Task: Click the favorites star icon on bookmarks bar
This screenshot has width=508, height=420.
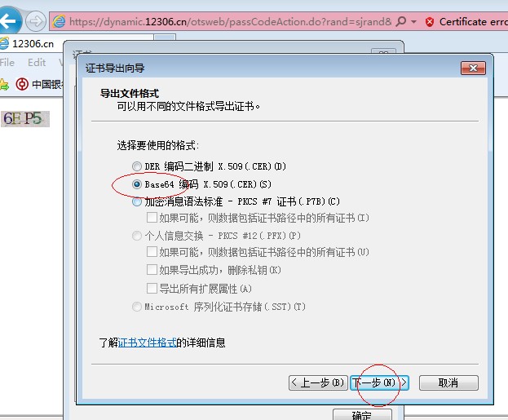Action: (x=4, y=83)
